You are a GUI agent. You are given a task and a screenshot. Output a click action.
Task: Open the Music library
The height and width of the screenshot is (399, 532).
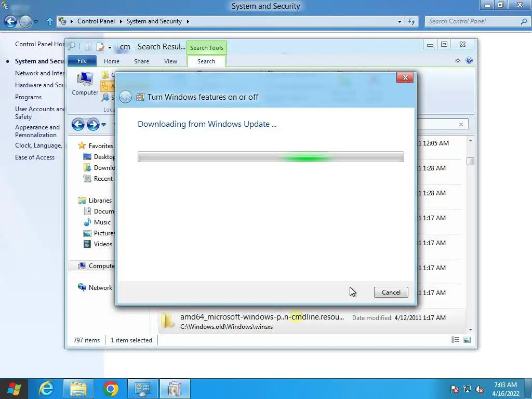coord(97,222)
